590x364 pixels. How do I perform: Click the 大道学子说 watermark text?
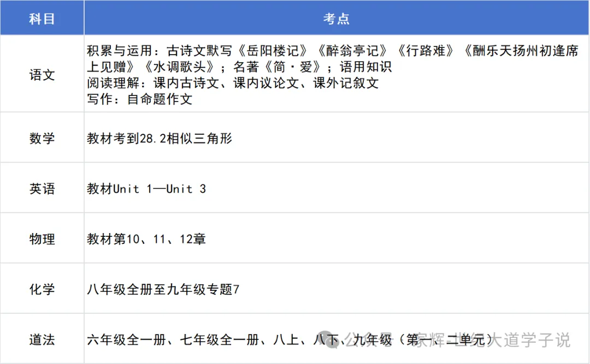(529, 340)
